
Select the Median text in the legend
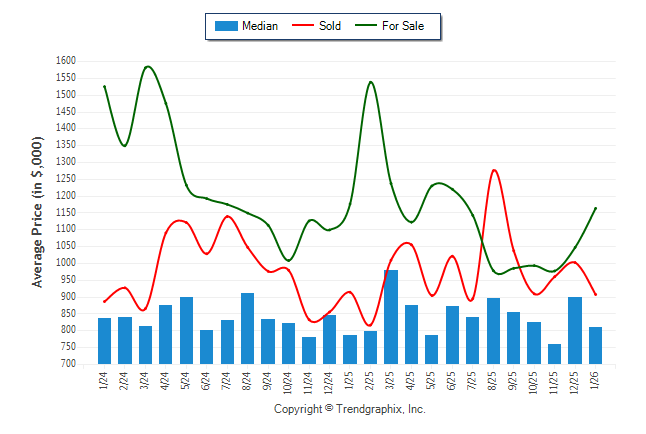(x=260, y=26)
